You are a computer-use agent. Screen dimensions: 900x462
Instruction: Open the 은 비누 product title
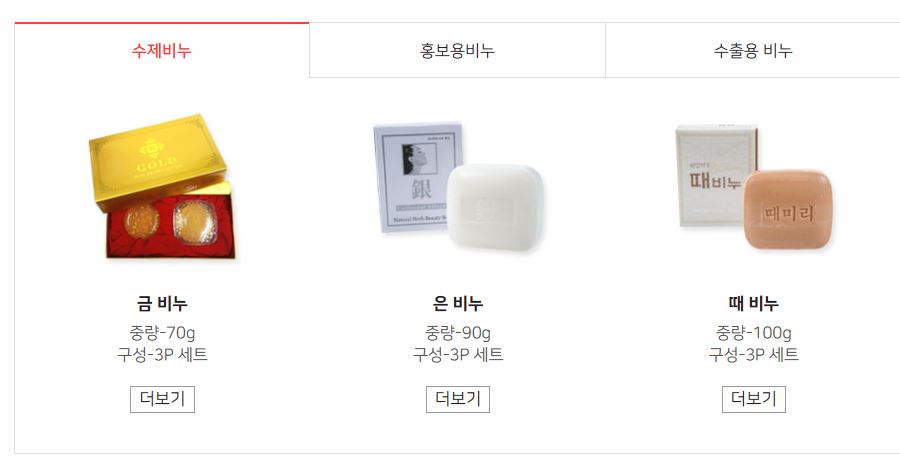[x=458, y=303]
